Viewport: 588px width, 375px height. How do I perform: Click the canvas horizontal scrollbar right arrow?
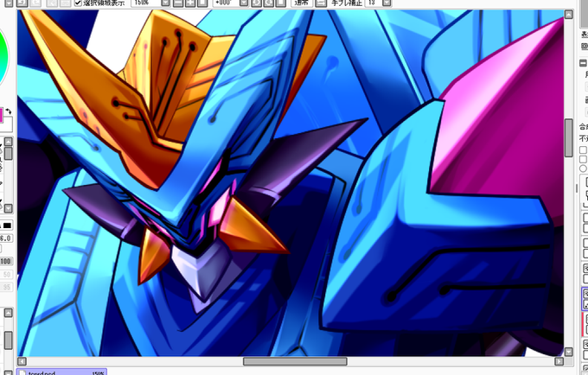click(x=559, y=361)
